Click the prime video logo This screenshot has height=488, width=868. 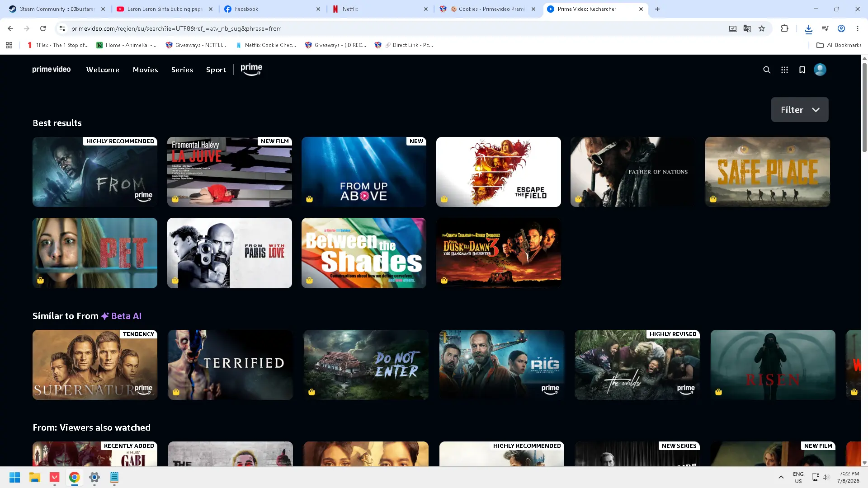52,70
